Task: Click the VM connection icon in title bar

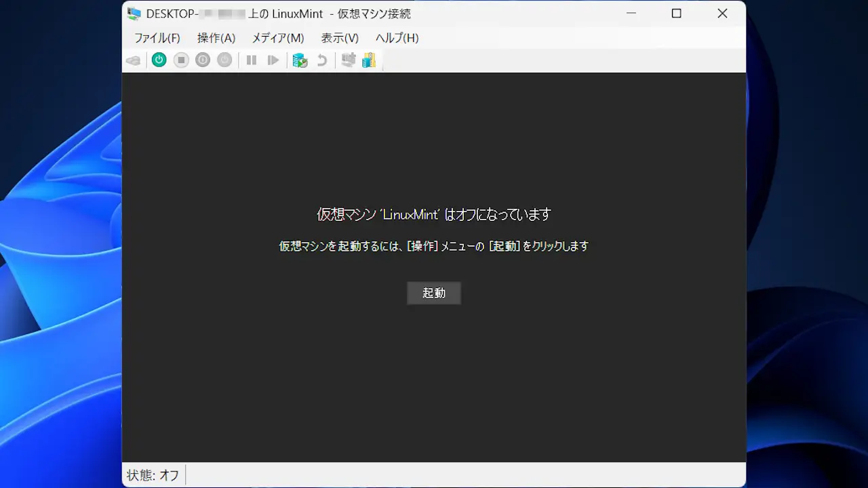Action: [134, 14]
